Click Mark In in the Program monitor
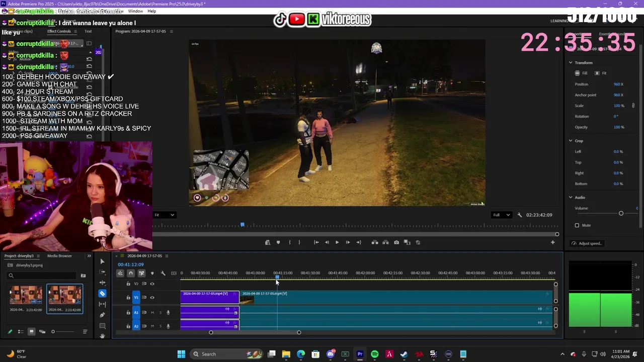This screenshot has width=644, height=362. [x=289, y=242]
